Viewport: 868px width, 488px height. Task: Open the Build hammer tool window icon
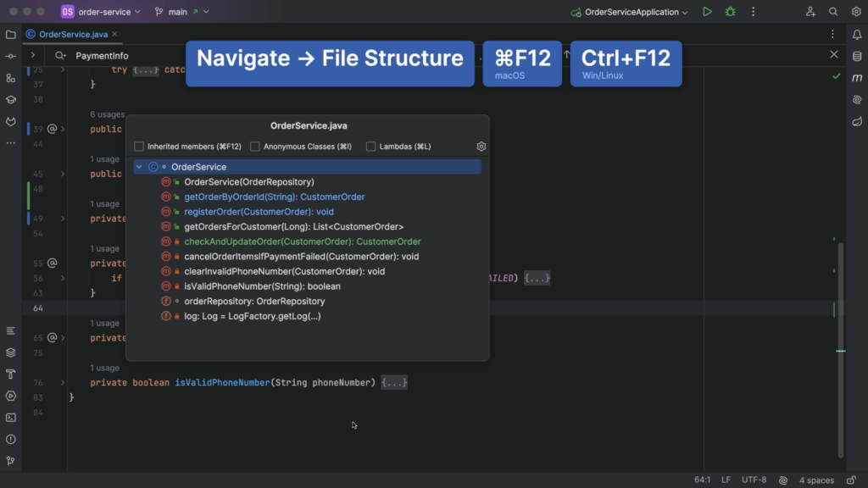[10, 374]
